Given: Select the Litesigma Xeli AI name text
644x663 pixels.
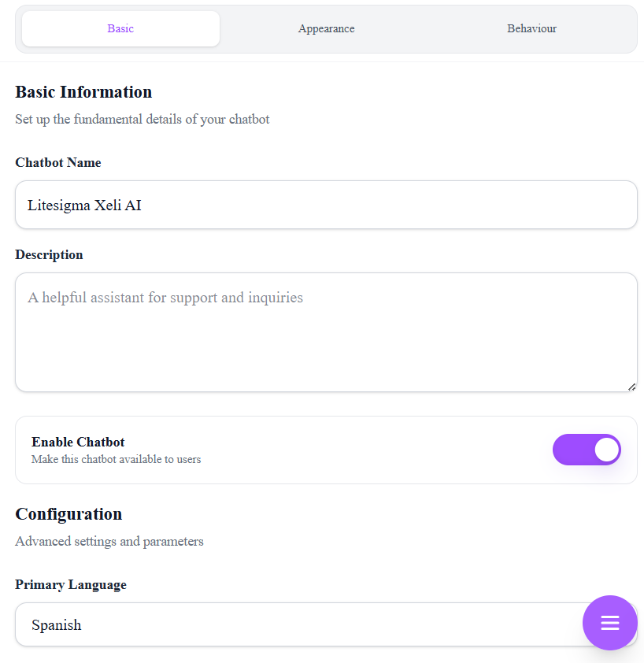Looking at the screenshot, I should point(83,205).
